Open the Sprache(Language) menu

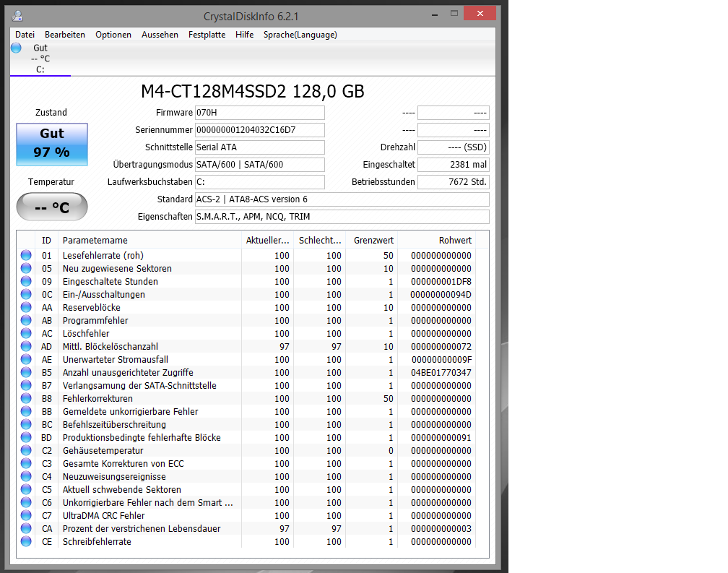pos(300,35)
